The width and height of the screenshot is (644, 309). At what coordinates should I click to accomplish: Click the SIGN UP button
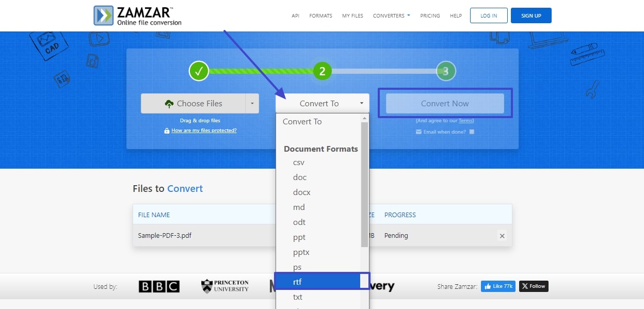(x=531, y=15)
